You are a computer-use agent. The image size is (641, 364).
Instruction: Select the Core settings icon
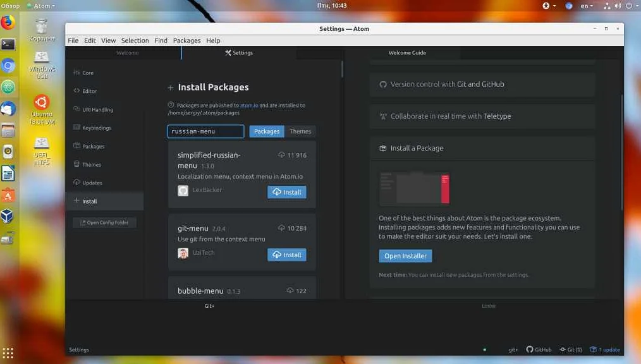pyautogui.click(x=78, y=73)
